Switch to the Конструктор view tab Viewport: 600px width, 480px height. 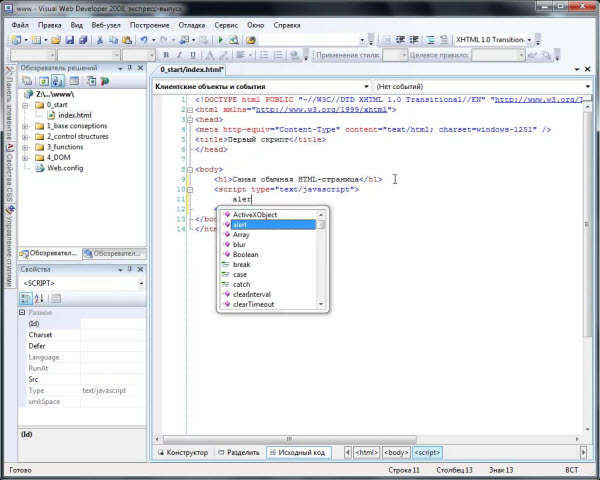click(182, 452)
